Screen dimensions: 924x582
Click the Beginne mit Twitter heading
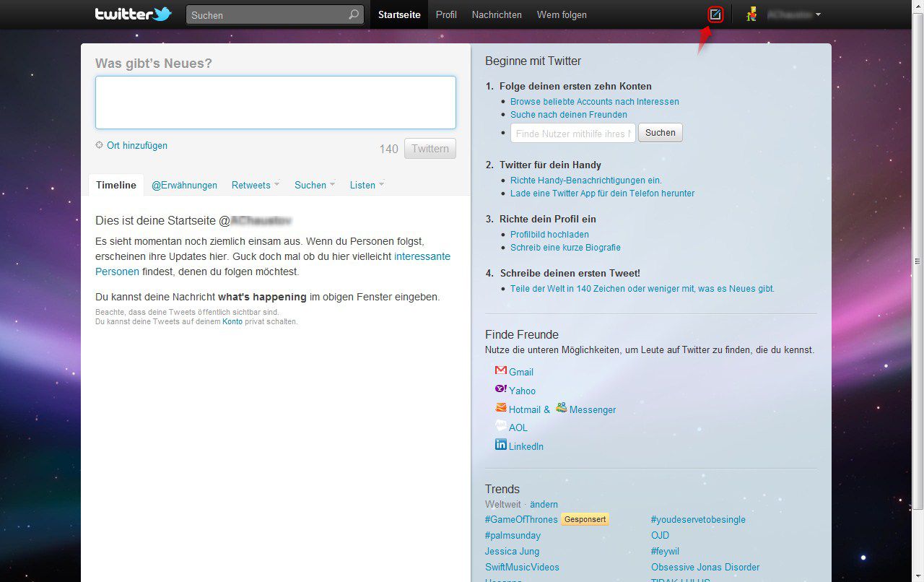point(533,61)
